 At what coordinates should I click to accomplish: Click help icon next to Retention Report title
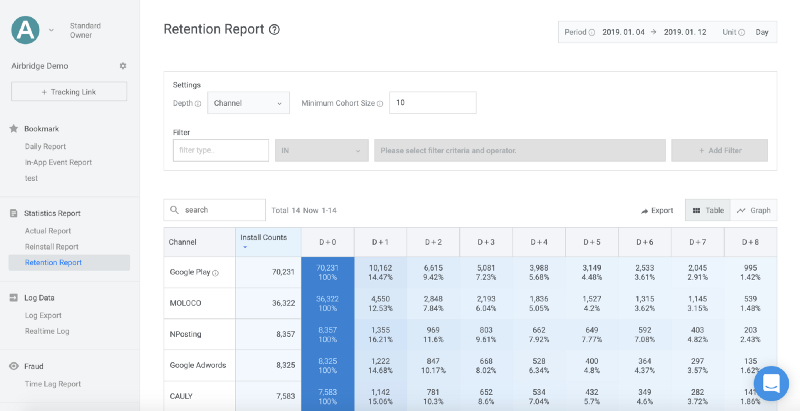(x=274, y=30)
